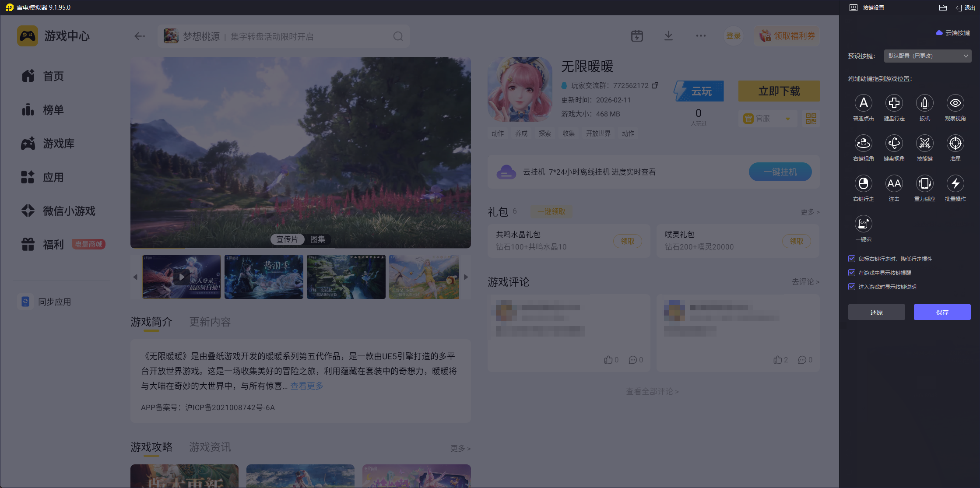Image resolution: width=980 pixels, height=488 pixels.
Task: Click the 重力感应 gravity sensor icon
Action: pyautogui.click(x=924, y=184)
